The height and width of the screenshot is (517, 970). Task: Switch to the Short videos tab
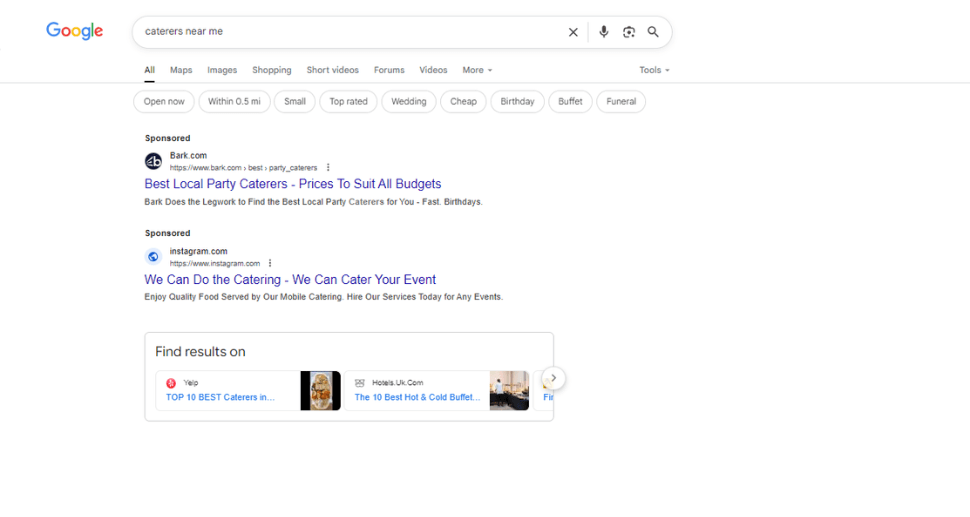[333, 70]
